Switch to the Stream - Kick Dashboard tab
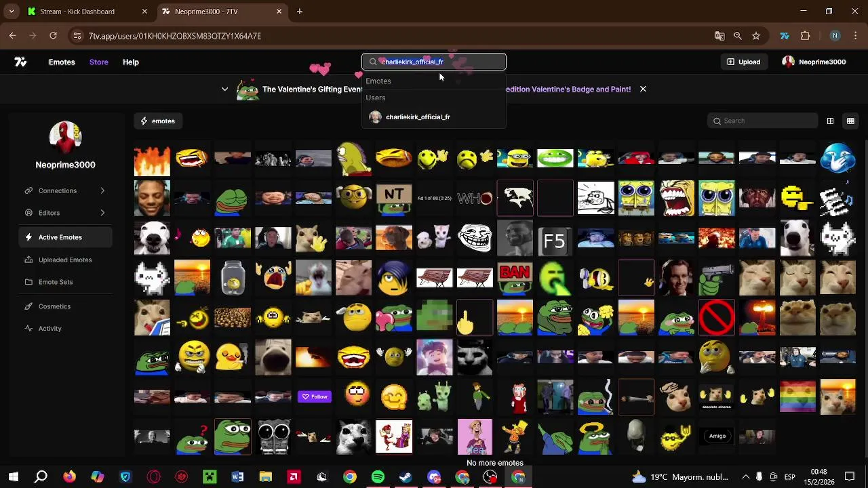The height and width of the screenshot is (488, 868). [x=87, y=12]
